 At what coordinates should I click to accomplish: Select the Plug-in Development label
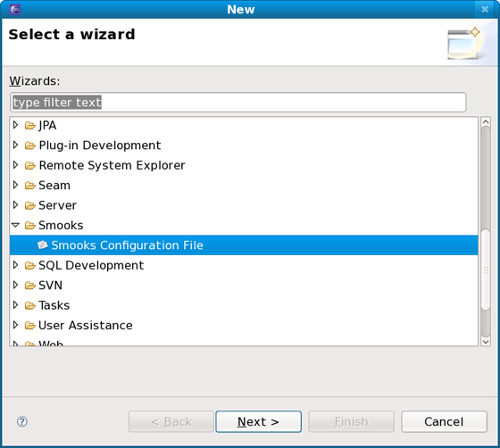coord(99,145)
